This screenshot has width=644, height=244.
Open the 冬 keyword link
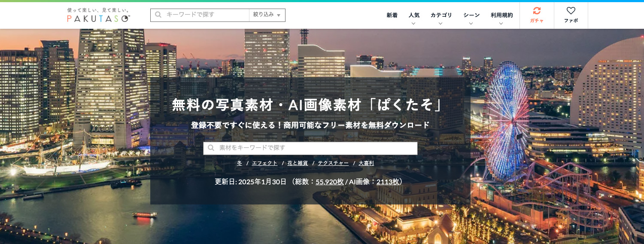click(x=240, y=163)
